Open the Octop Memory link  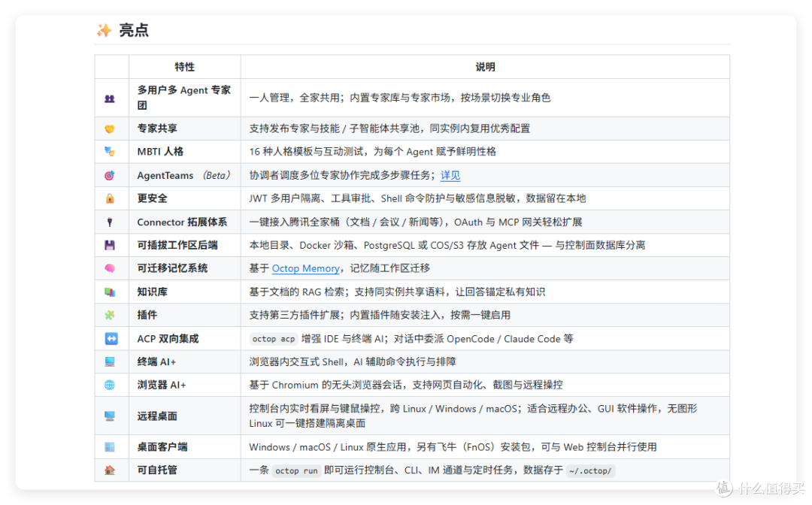[x=305, y=268]
